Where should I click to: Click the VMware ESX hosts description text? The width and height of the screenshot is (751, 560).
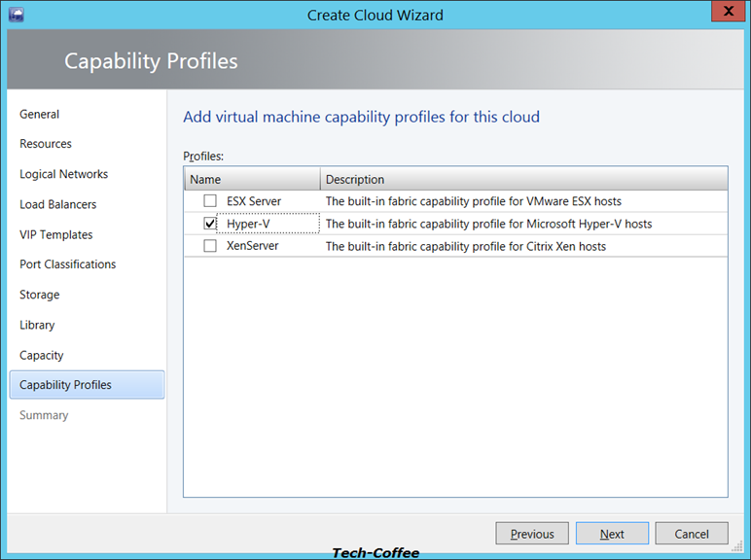(473, 201)
